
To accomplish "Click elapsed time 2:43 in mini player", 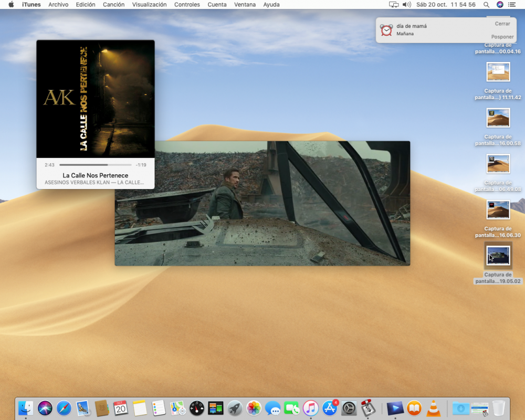I will coord(49,165).
